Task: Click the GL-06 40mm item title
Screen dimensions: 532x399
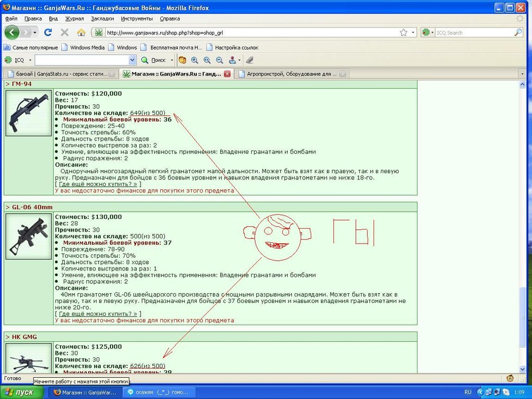Action: pos(32,207)
